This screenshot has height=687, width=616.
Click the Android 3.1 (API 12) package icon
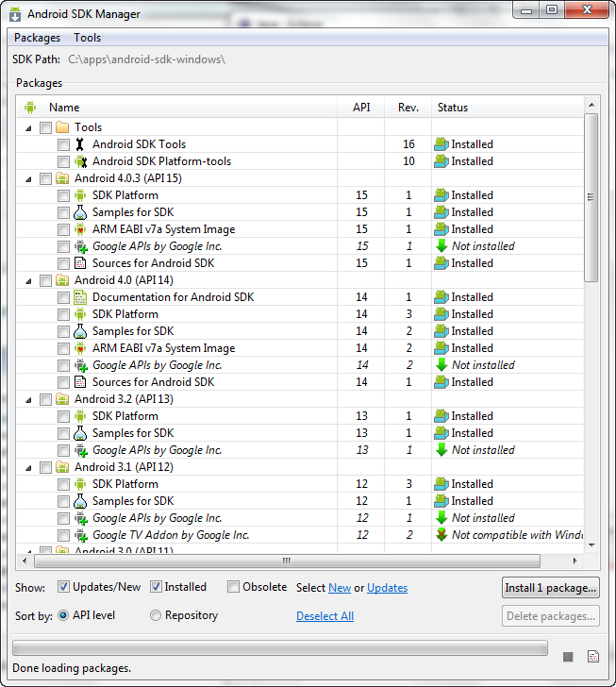(x=62, y=467)
